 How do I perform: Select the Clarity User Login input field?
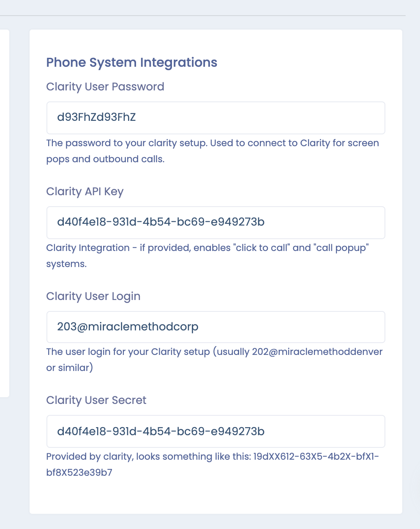[x=215, y=327]
